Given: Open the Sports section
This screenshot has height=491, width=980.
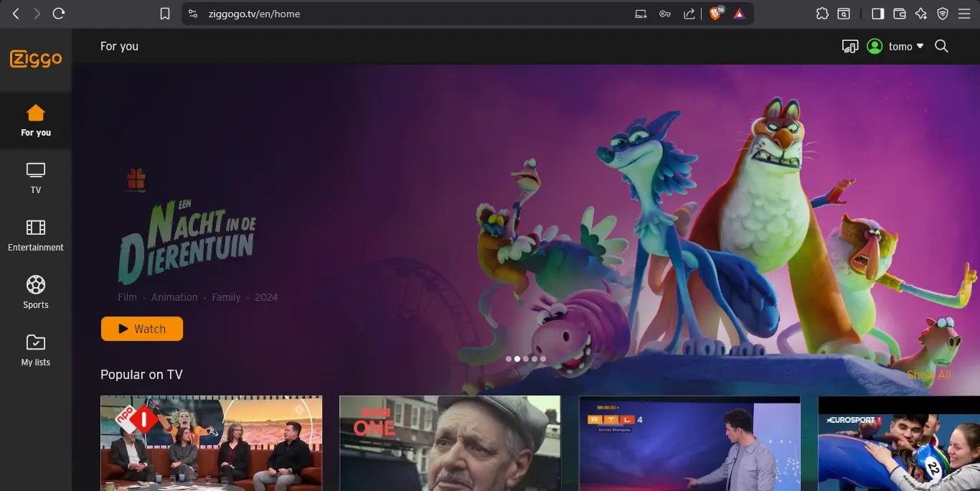Looking at the screenshot, I should [36, 293].
